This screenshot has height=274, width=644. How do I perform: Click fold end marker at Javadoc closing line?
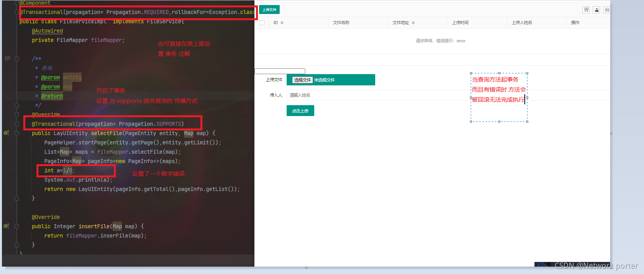tap(17, 105)
